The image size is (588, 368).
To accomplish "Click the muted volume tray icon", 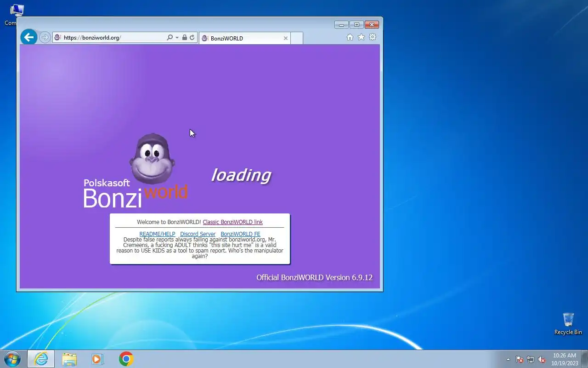I will pos(542,359).
